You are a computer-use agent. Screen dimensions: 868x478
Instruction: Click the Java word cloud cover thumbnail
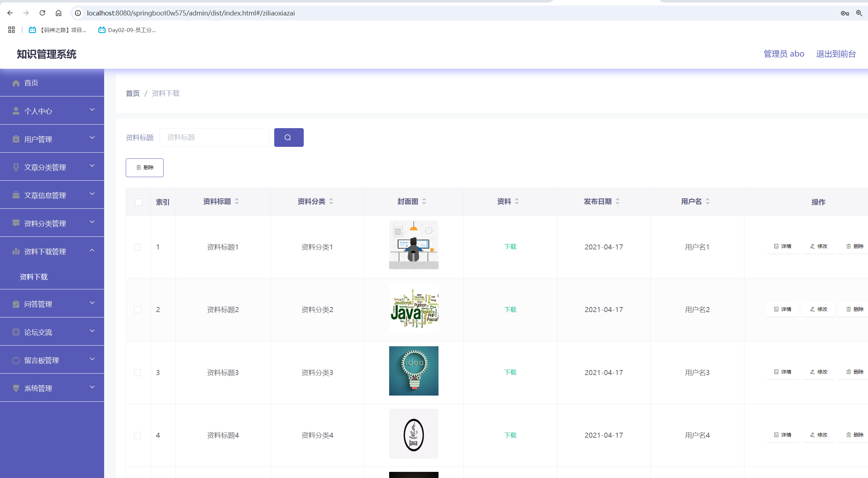[x=414, y=308]
